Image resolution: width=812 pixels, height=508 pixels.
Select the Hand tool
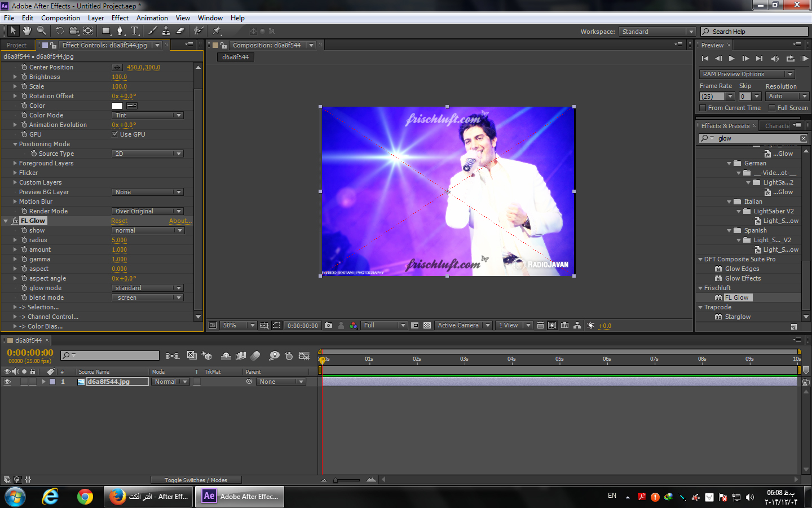27,31
